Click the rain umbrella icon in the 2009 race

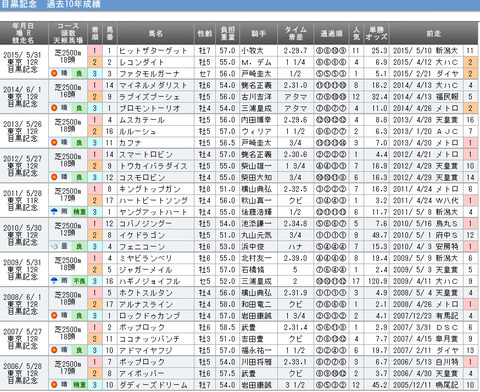tap(54, 281)
